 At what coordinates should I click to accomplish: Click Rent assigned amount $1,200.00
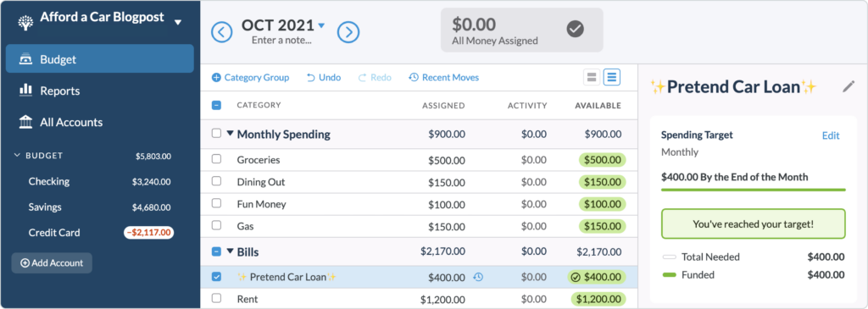[442, 300]
